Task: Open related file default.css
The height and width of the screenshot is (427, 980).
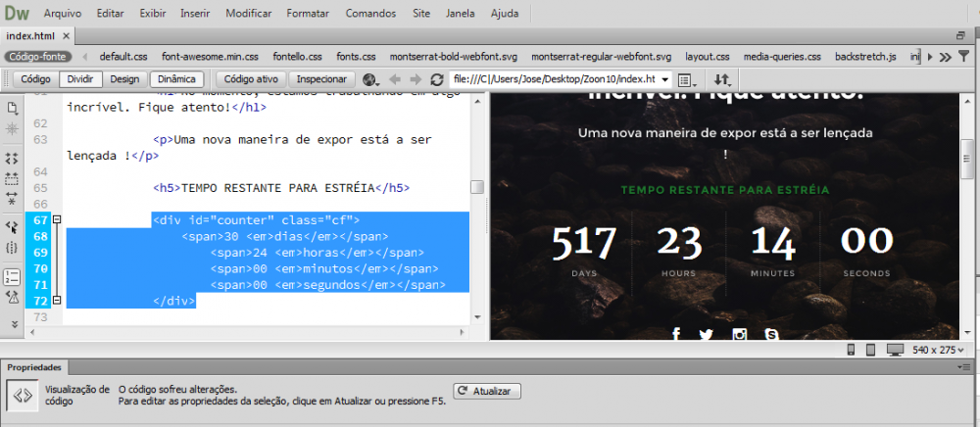Action: tap(123, 57)
